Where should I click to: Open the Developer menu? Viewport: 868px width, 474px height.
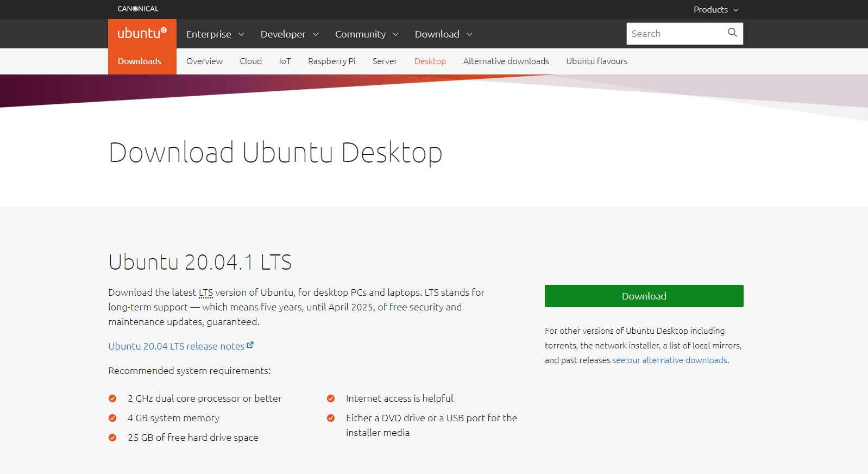coord(290,34)
